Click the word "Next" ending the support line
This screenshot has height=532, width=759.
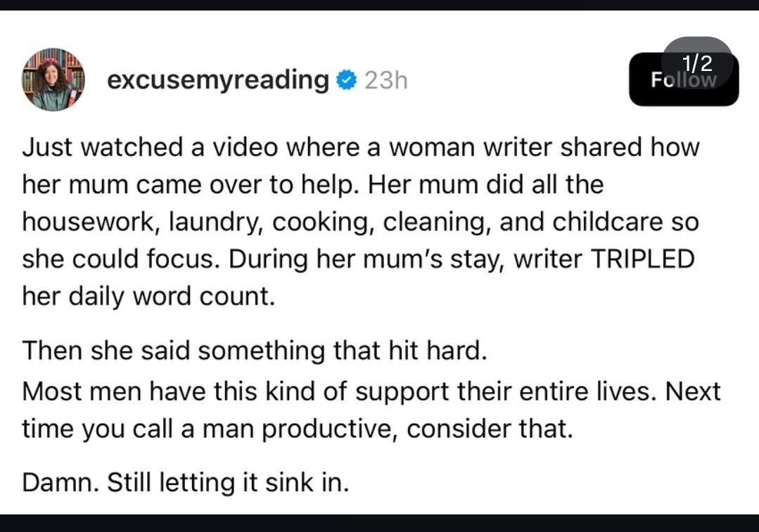(692, 391)
